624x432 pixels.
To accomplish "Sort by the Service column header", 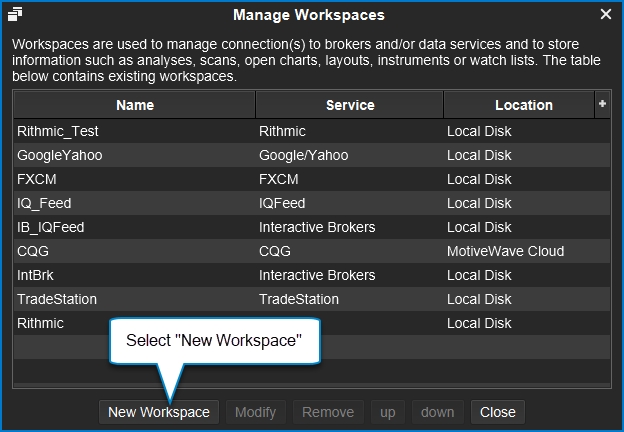I will click(350, 105).
